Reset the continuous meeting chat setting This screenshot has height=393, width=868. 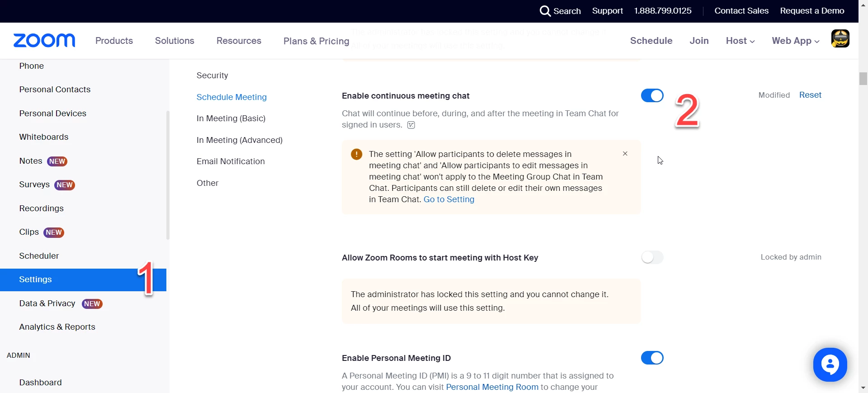810,95
